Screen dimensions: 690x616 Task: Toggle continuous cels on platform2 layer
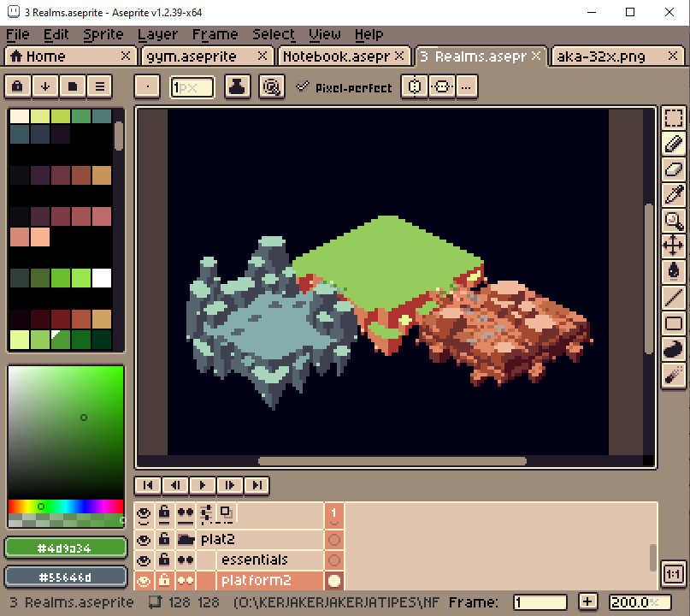tap(186, 580)
